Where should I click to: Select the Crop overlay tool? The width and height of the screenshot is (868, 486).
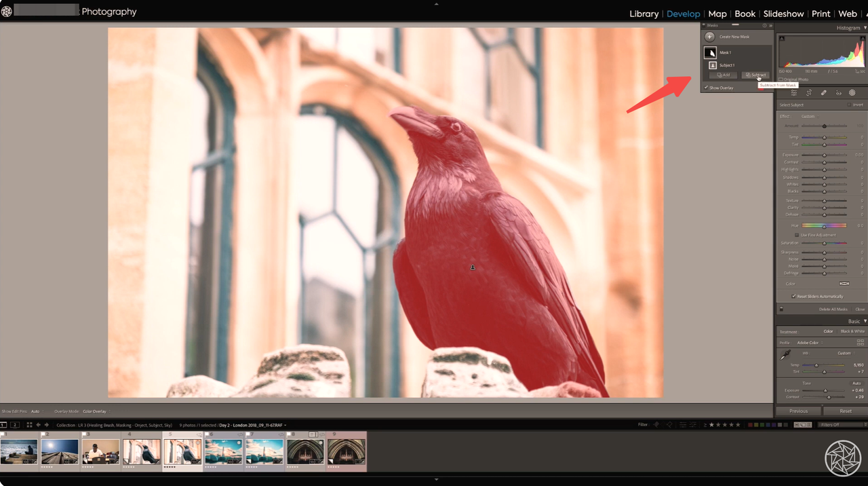tap(809, 92)
